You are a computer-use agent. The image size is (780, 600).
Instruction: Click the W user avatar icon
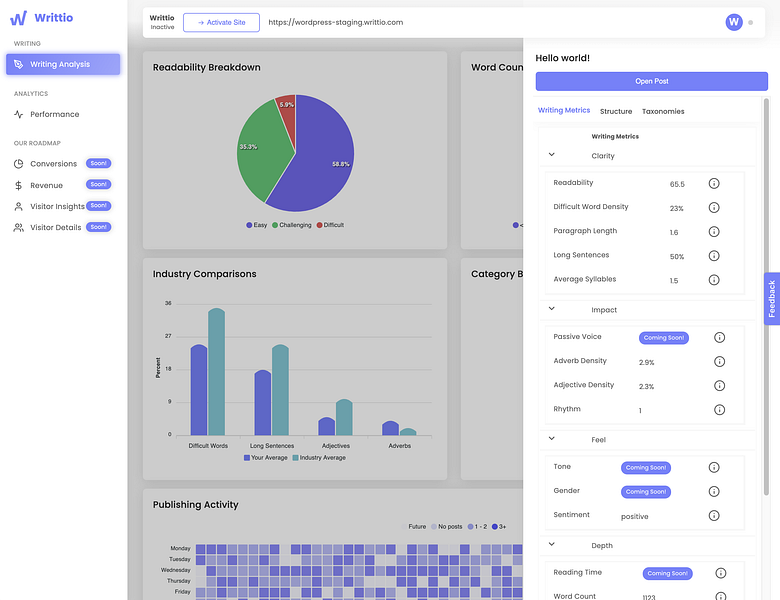tap(734, 22)
